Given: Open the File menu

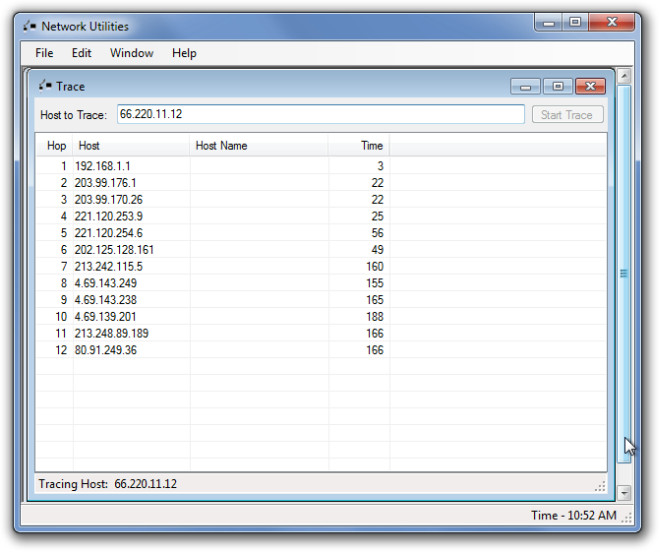Looking at the screenshot, I should click(44, 53).
